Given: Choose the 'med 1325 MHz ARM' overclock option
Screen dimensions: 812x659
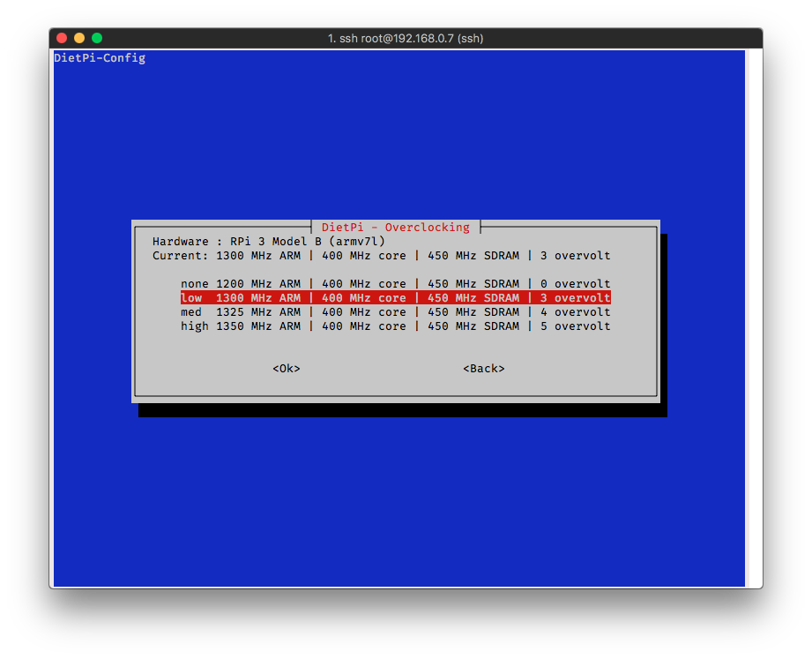Looking at the screenshot, I should (396, 312).
